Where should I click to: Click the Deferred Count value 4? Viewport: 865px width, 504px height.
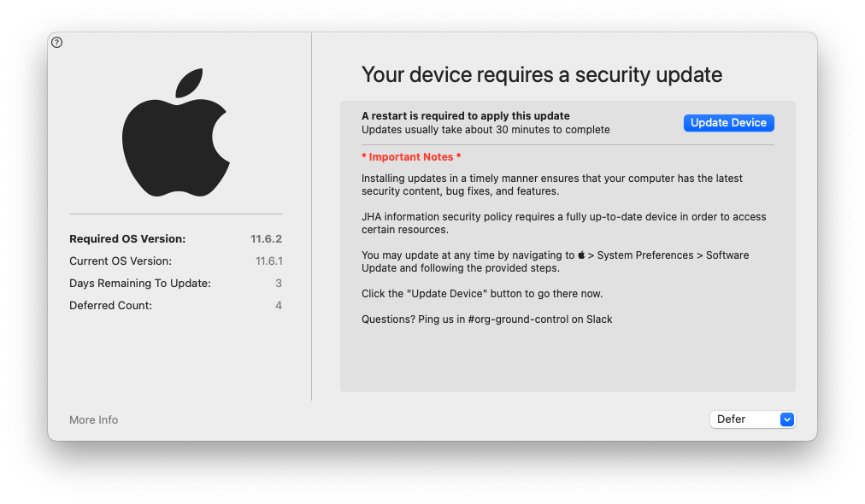click(x=279, y=306)
